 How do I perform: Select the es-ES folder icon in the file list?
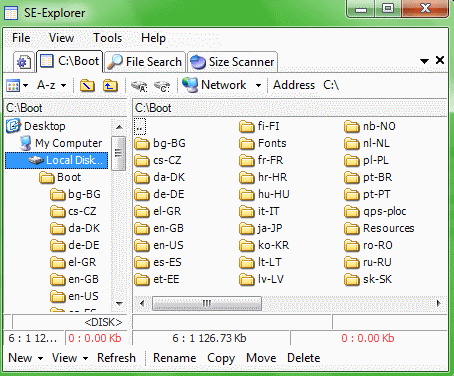pos(142,263)
